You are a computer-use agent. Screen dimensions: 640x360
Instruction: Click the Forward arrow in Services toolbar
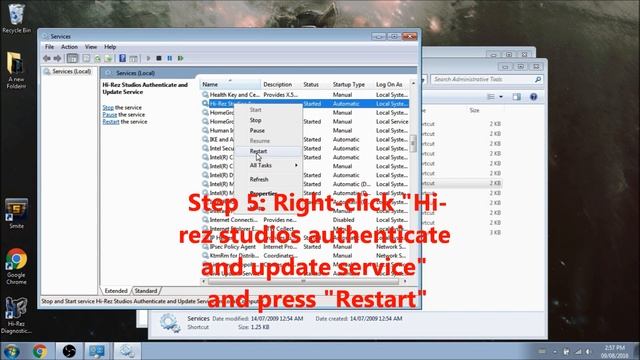click(x=57, y=58)
